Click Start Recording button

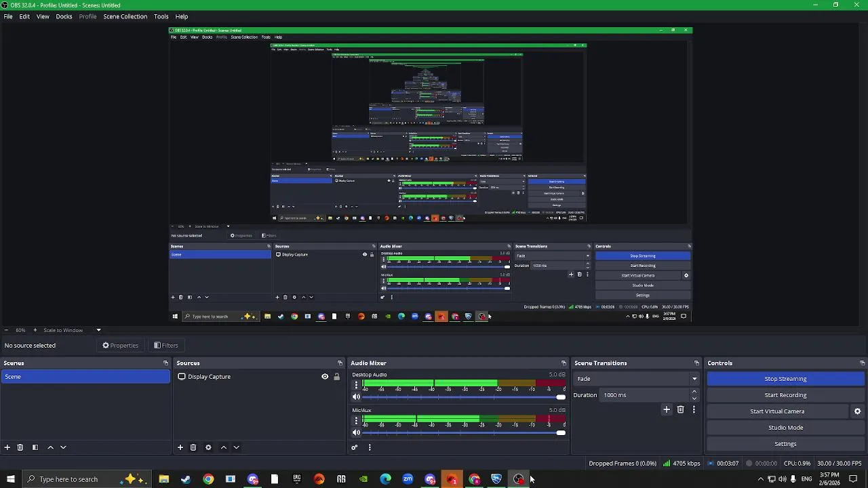785,395
